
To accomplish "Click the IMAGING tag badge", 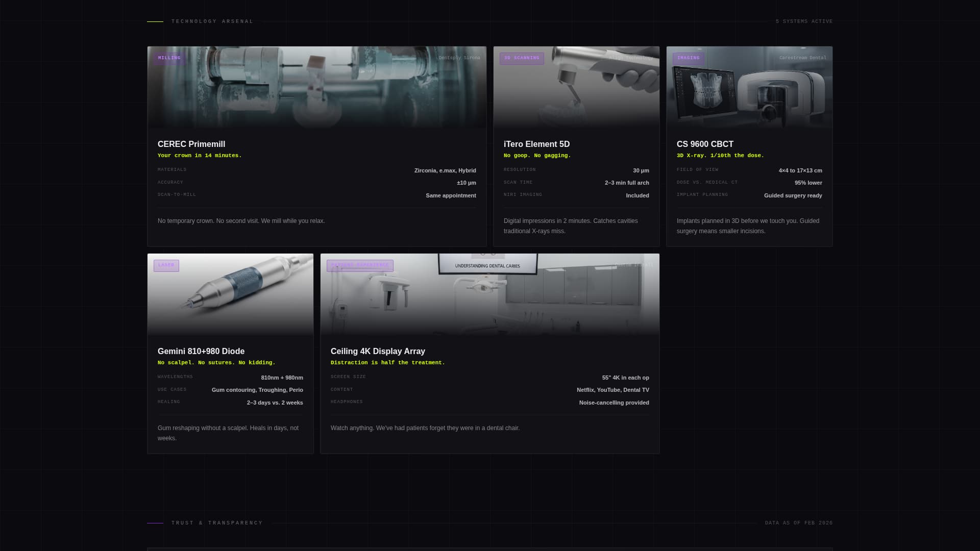I will click(x=689, y=58).
